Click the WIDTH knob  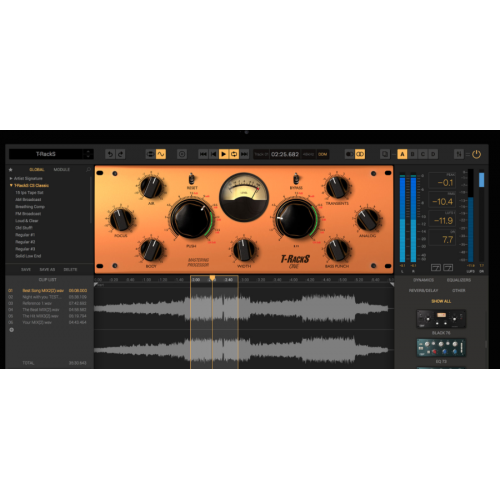pos(244,250)
